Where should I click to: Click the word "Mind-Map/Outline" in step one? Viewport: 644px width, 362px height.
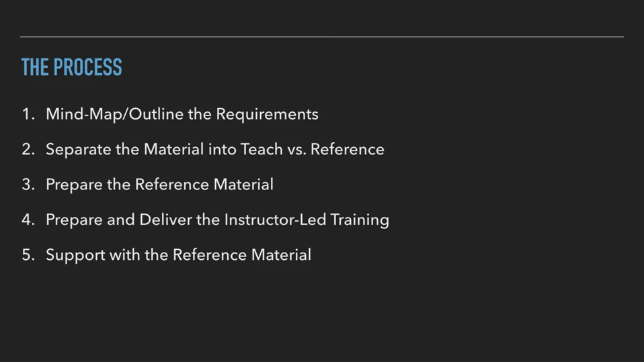pyautogui.click(x=114, y=114)
